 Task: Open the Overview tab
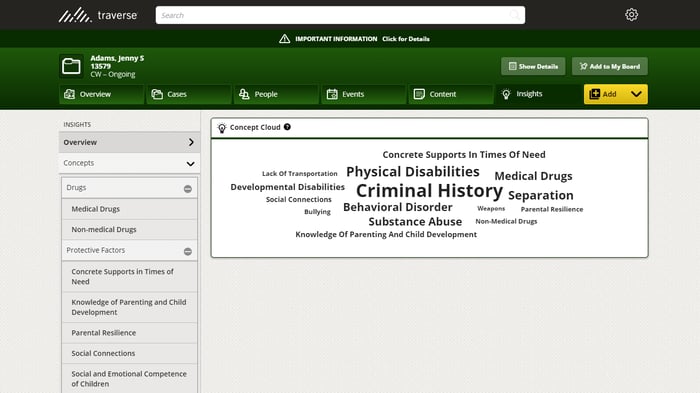pyautogui.click(x=101, y=94)
